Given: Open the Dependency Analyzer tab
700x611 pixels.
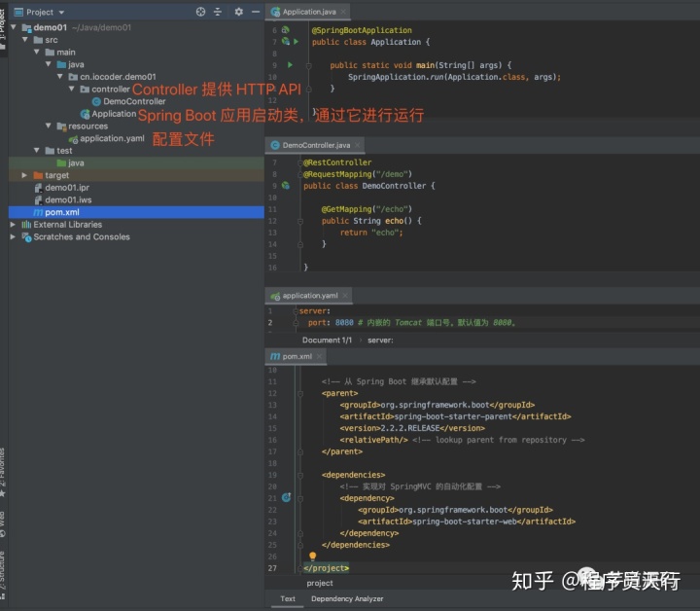Looking at the screenshot, I should [x=347, y=599].
